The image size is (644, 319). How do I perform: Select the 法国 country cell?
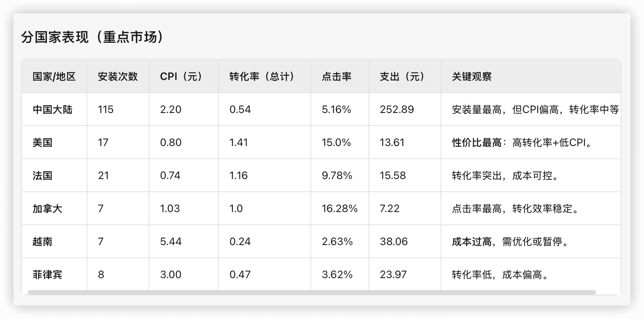(42, 176)
